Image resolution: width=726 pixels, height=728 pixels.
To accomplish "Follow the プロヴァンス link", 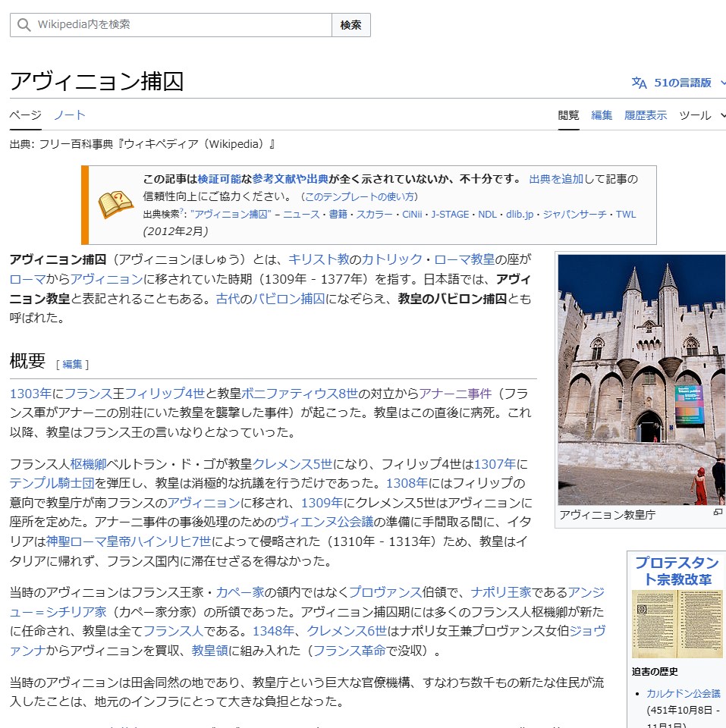I will [385, 592].
